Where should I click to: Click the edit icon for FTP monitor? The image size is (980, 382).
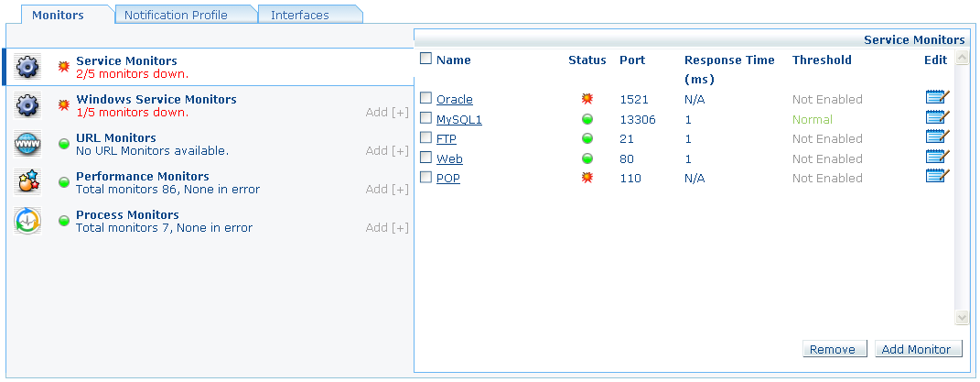tap(937, 137)
